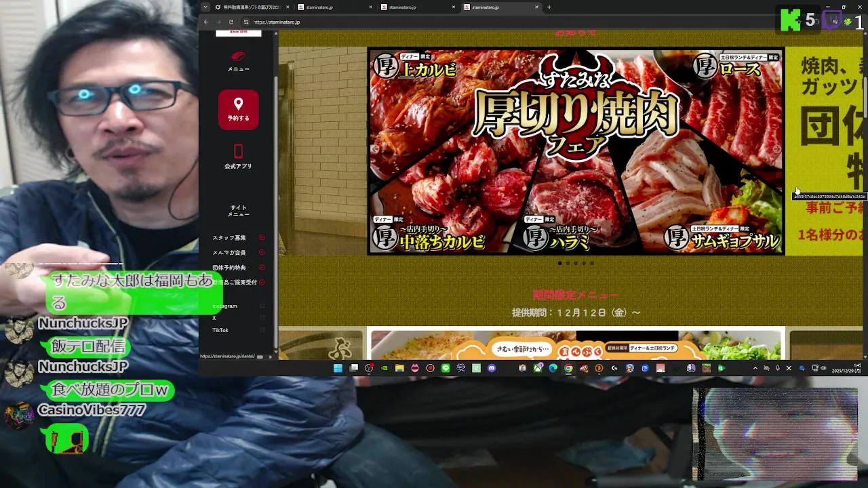The image size is (868, 488).
Task: Select the first carousel pagination dot
Action: coord(559,263)
